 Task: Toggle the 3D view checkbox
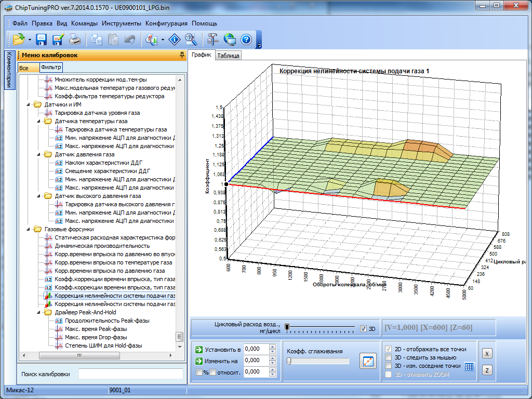364,328
